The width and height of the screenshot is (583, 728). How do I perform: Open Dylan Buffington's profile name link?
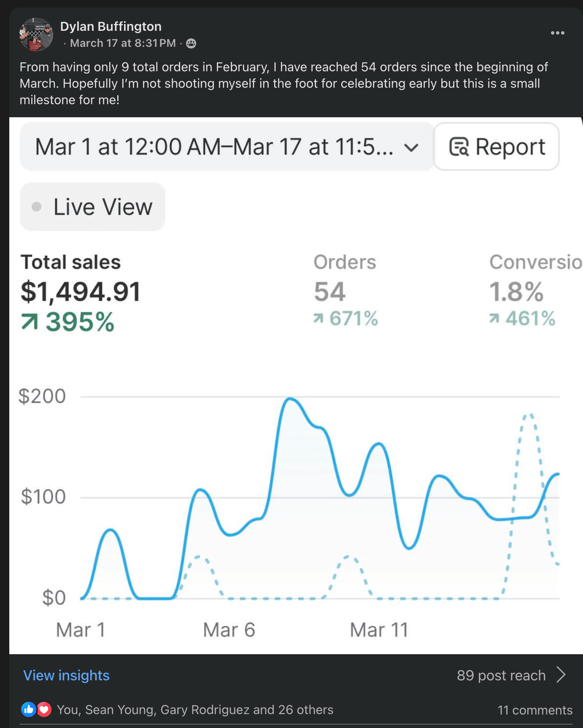[x=111, y=26]
